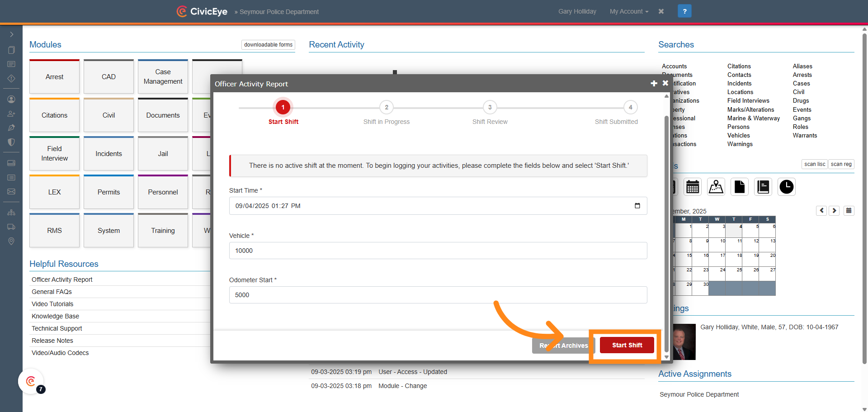This screenshot has width=868, height=412.
Task: Open the map with pin tool icon
Action: pyautogui.click(x=716, y=187)
